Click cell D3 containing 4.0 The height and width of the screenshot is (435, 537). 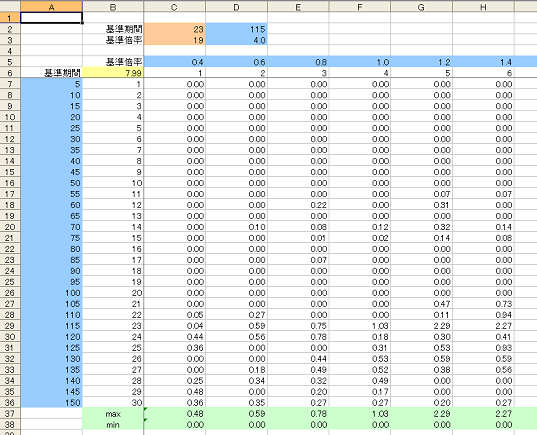click(x=236, y=40)
